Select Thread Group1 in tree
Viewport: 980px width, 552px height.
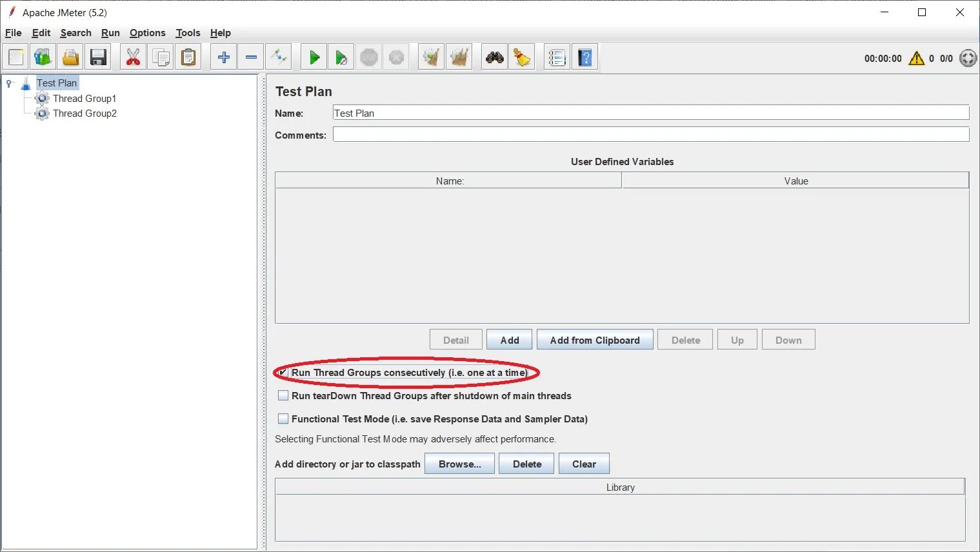(x=85, y=99)
